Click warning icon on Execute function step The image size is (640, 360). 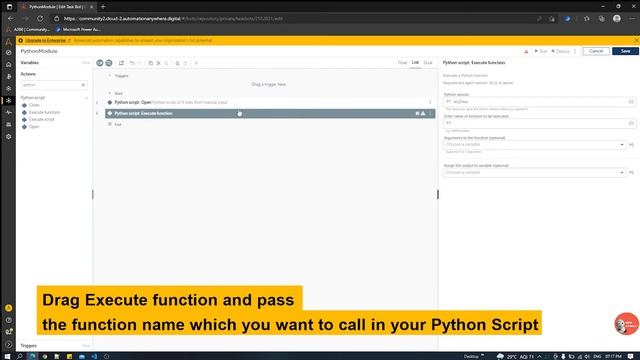pyautogui.click(x=423, y=113)
